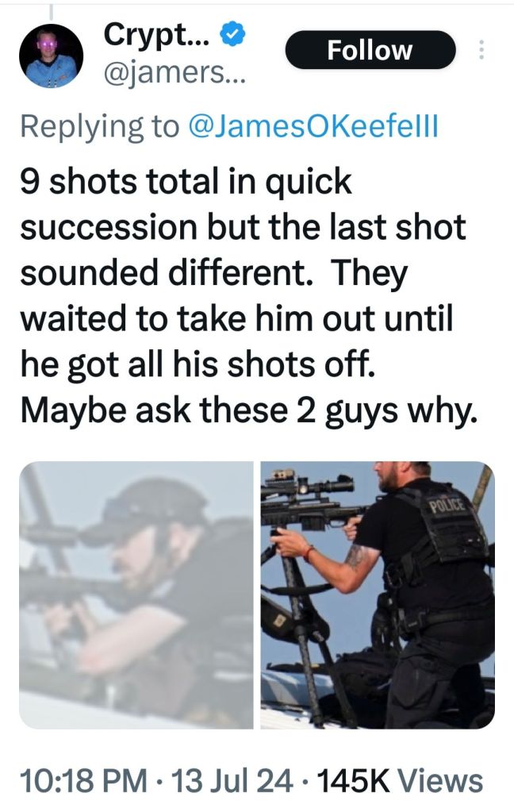Screen dimensions: 514x812
Task: Open the left blurred sniper photo
Action: pos(136,595)
